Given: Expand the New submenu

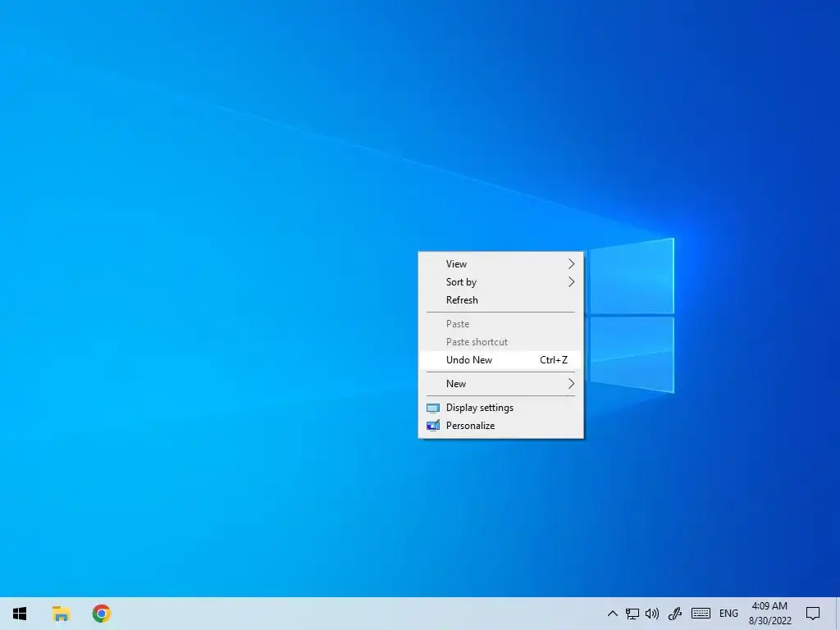Looking at the screenshot, I should tap(501, 384).
